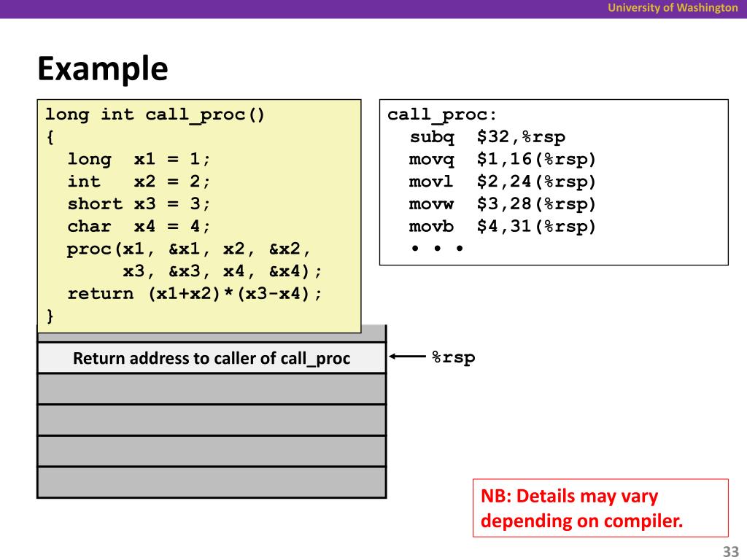Image resolution: width=747 pixels, height=560 pixels.
Task: Click the 'NB: Details may vary' note box
Action: (x=600, y=508)
